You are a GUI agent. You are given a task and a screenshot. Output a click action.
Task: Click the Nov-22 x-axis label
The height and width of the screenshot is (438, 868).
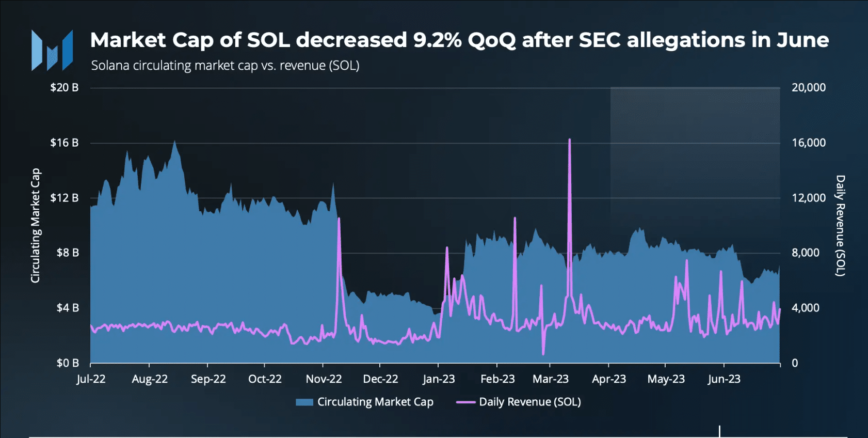pos(324,379)
